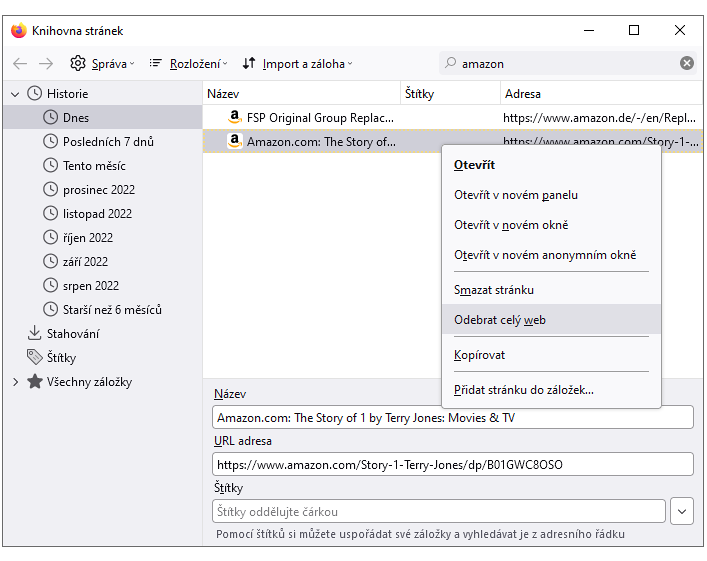Select říjen 2022 history folder
The image size is (707, 561).
click(x=103, y=237)
